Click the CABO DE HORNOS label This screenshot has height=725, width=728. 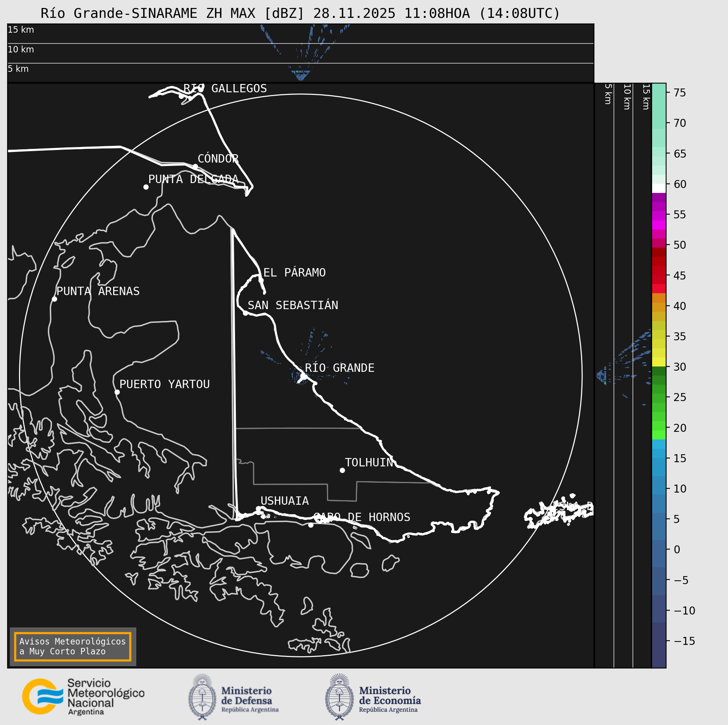pyautogui.click(x=362, y=517)
